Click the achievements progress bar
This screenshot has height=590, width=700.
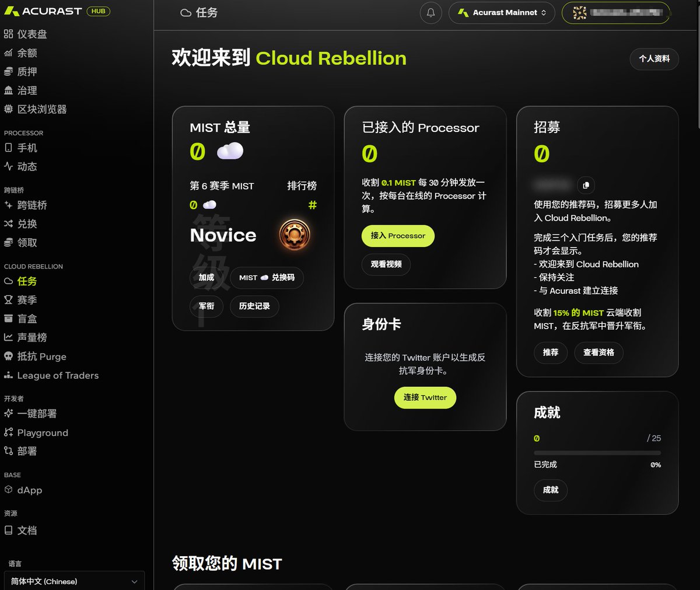(597, 453)
